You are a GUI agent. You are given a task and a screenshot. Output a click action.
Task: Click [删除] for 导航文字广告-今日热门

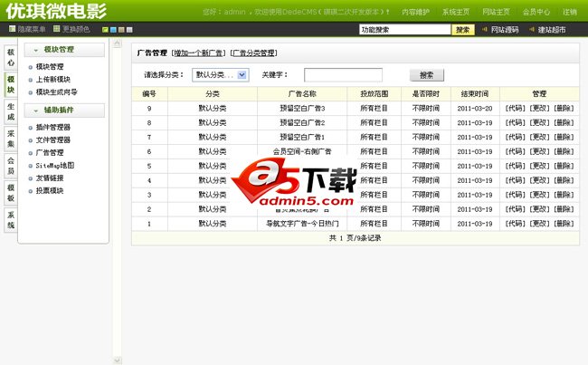coord(564,224)
